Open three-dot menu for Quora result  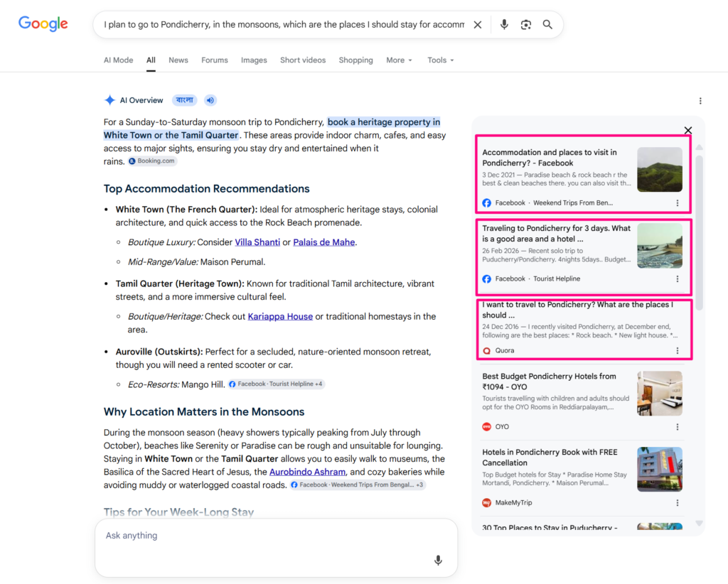point(678,351)
